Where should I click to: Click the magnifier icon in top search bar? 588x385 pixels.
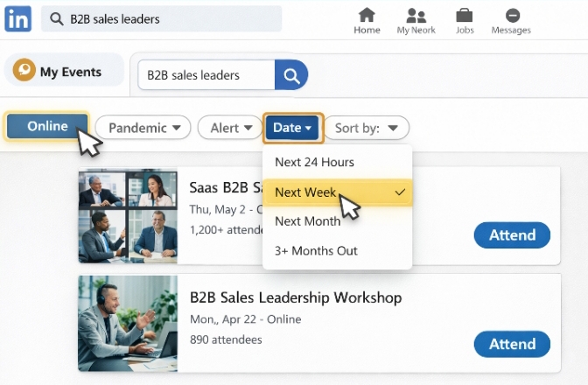(x=57, y=19)
